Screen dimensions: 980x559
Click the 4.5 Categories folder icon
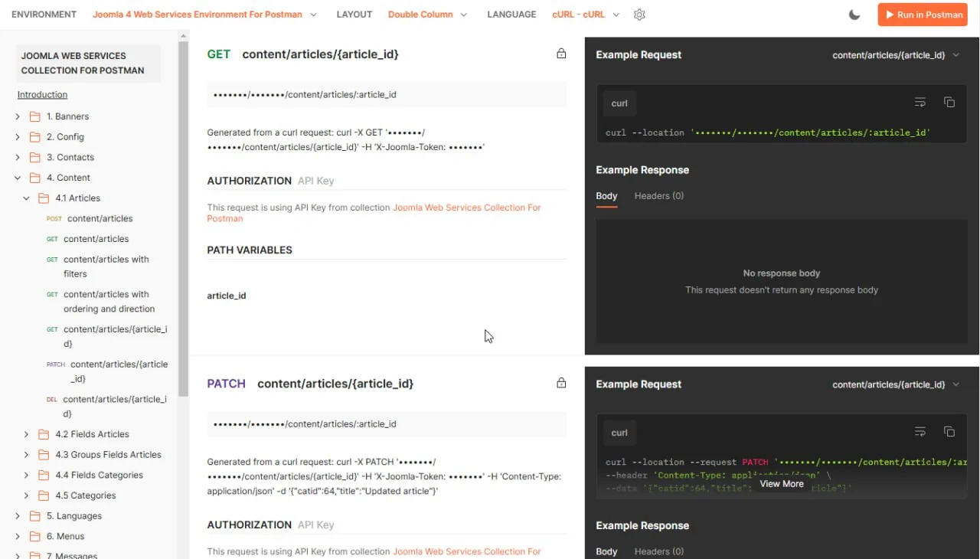click(x=44, y=495)
